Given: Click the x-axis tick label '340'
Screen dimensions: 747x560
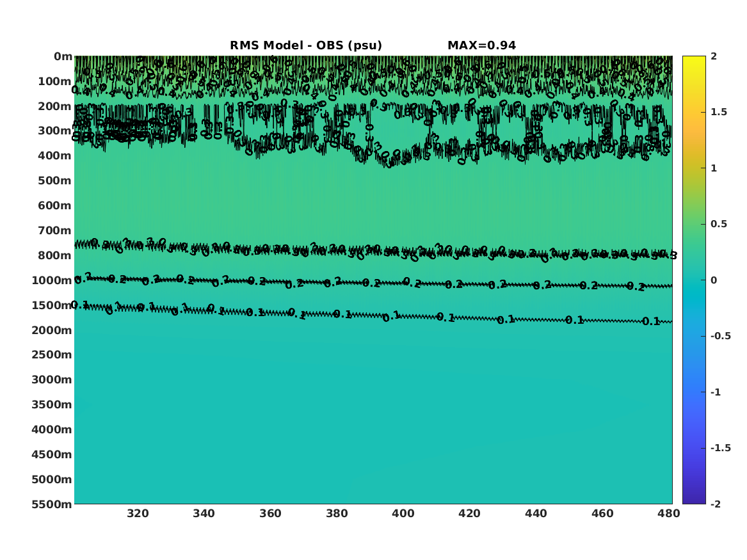Looking at the screenshot, I should 204,513.
